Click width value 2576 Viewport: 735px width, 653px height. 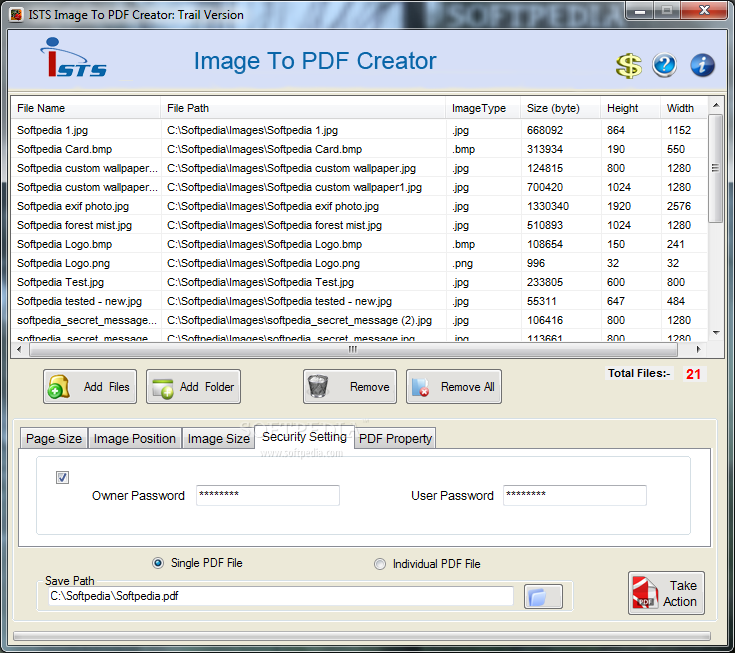[679, 206]
